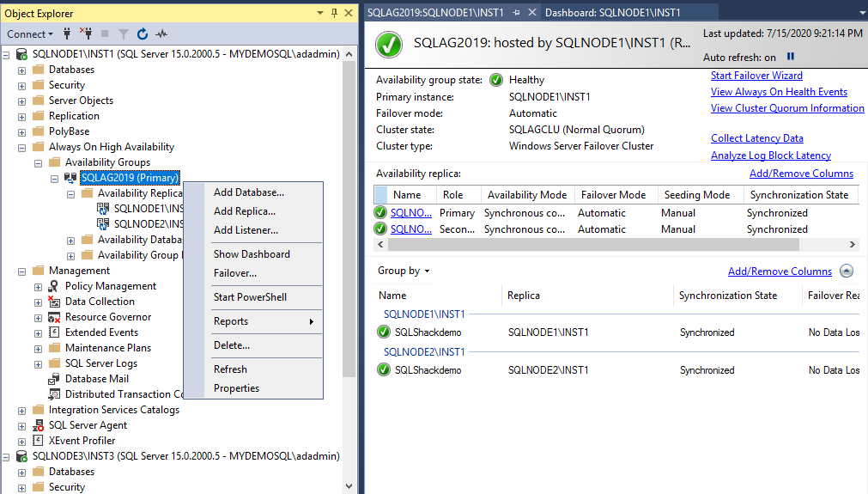Click the SQLNODE2 replica icon in tree

tap(102, 223)
